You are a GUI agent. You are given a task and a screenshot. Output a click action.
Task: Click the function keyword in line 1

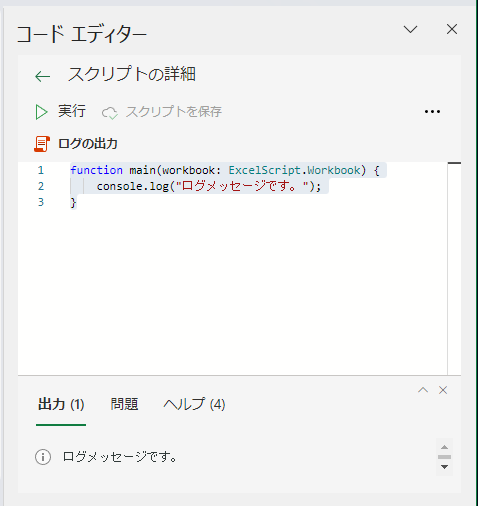point(96,170)
